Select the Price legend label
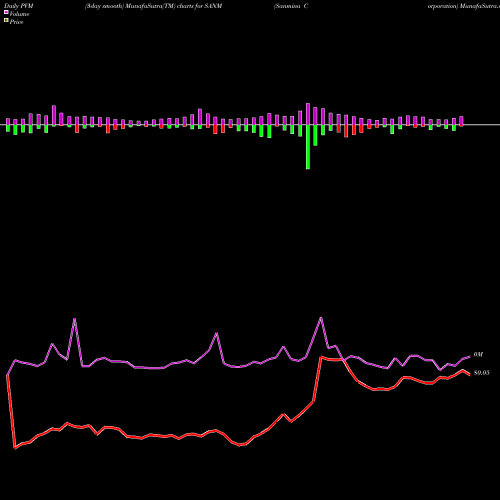Screen dimensions: 500x500 pyautogui.click(x=16, y=22)
